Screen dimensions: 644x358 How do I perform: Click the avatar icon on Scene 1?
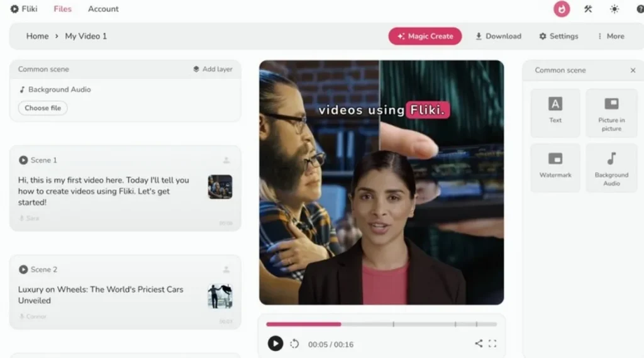pyautogui.click(x=226, y=160)
